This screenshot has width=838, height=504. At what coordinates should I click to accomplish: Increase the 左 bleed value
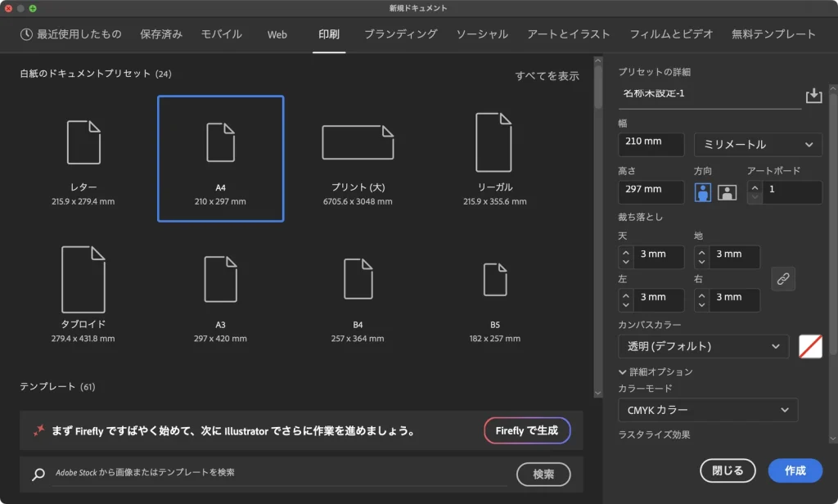(626, 295)
